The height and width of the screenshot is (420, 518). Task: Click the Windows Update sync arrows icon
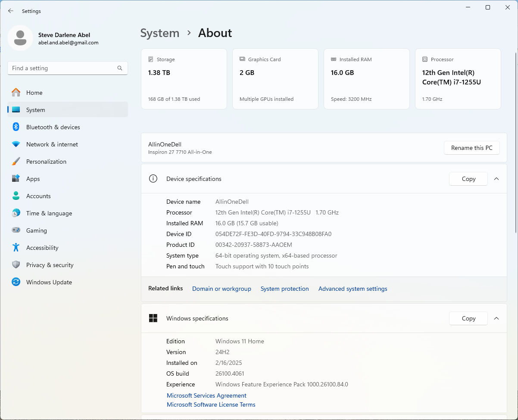[x=16, y=282]
